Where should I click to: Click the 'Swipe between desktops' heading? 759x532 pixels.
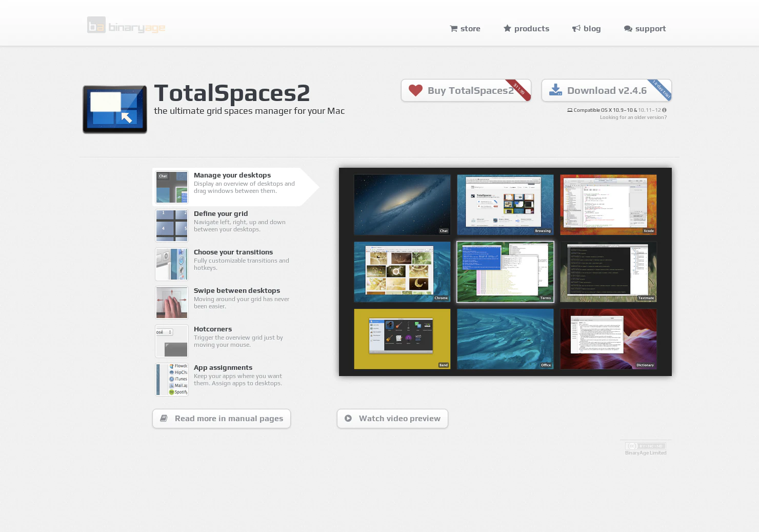237,291
